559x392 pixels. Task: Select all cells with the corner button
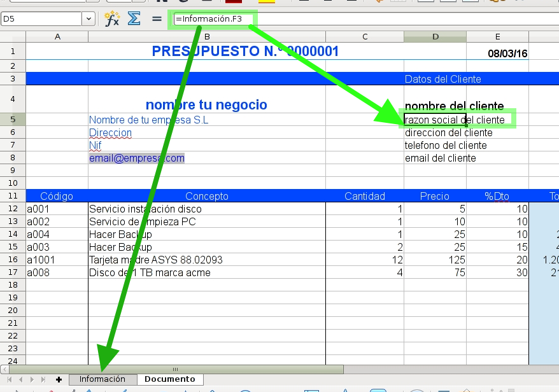(x=13, y=37)
